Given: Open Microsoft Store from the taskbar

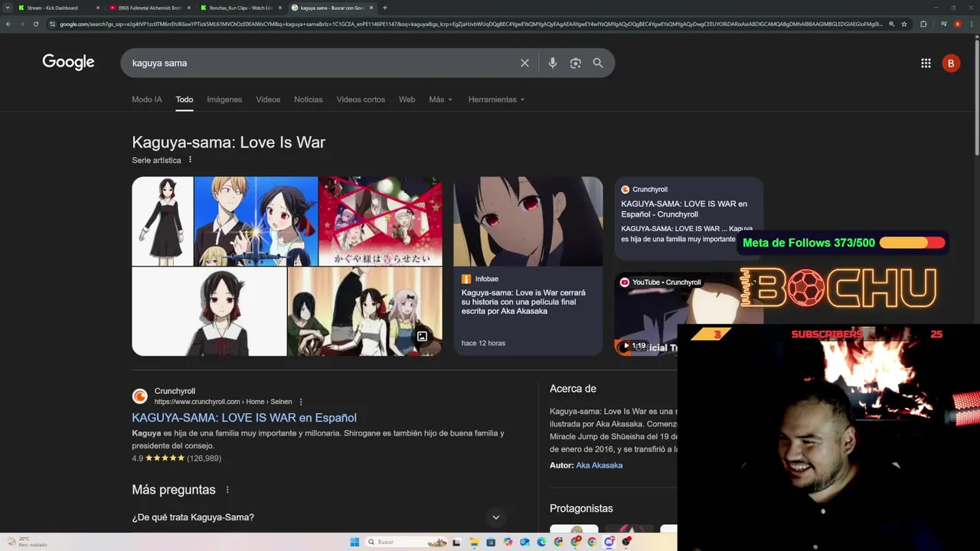Looking at the screenshot, I should [491, 542].
